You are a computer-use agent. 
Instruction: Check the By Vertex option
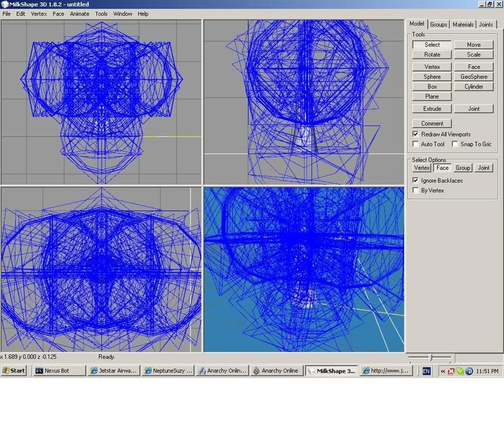[415, 190]
